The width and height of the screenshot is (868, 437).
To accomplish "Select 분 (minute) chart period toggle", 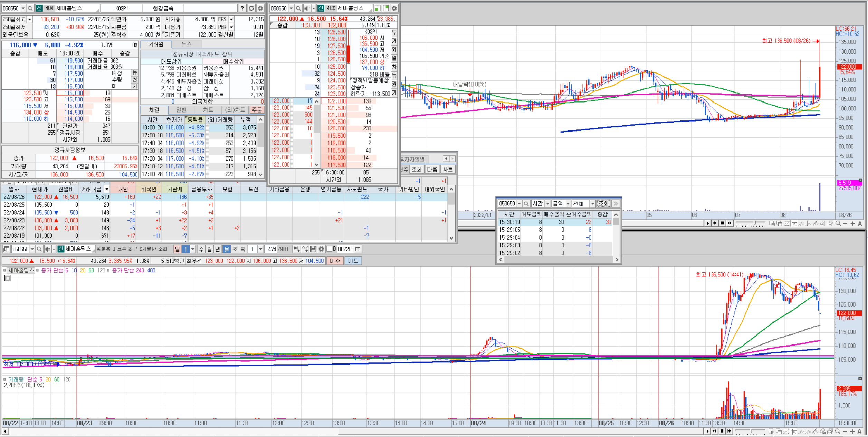I will 226,249.
